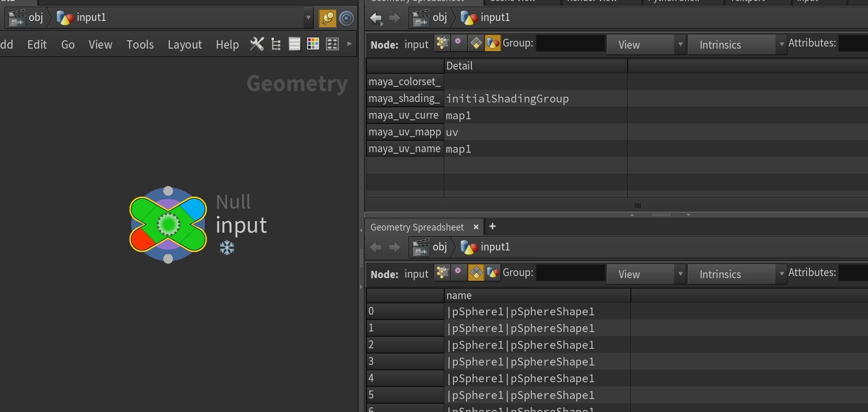Show points in lower spreadsheet

click(442, 272)
